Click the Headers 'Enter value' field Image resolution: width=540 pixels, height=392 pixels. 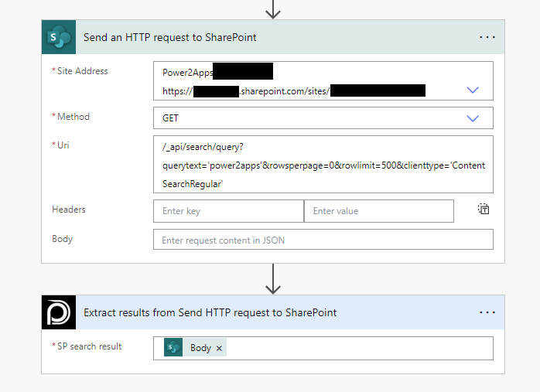(x=378, y=211)
